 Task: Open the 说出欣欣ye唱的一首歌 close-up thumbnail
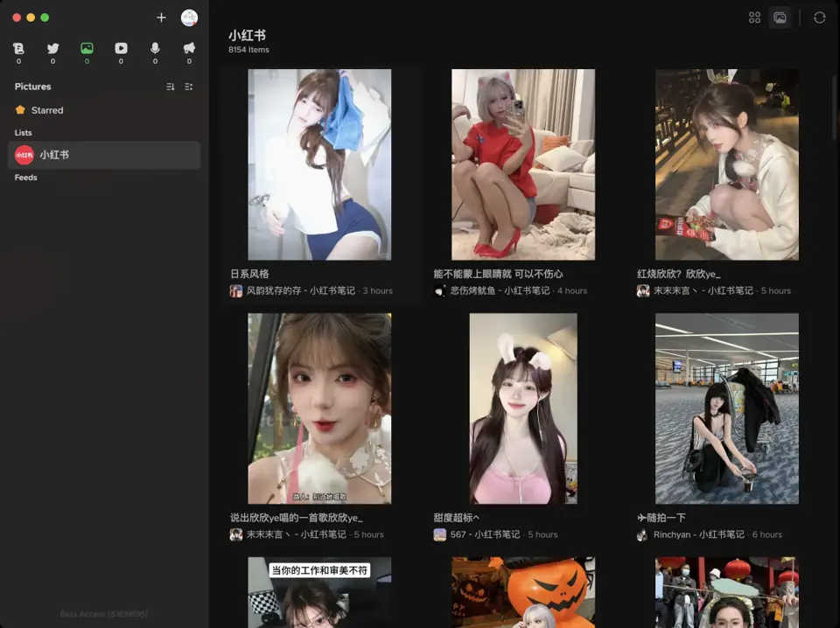pos(319,408)
